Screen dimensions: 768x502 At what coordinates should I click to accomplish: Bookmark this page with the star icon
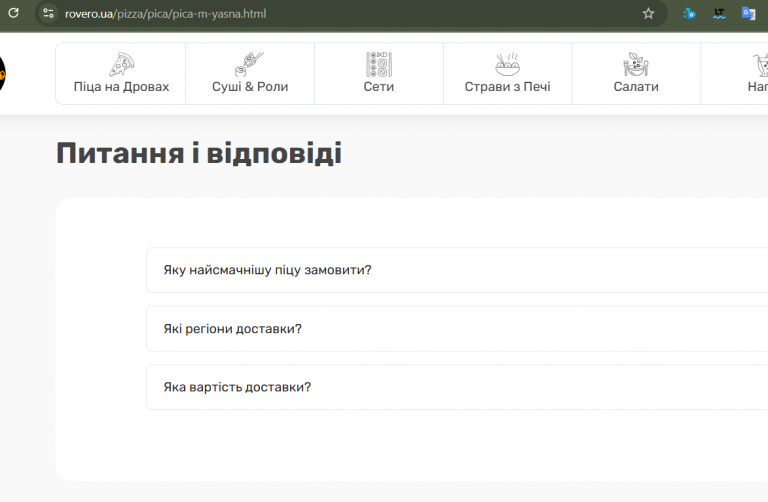pos(648,13)
